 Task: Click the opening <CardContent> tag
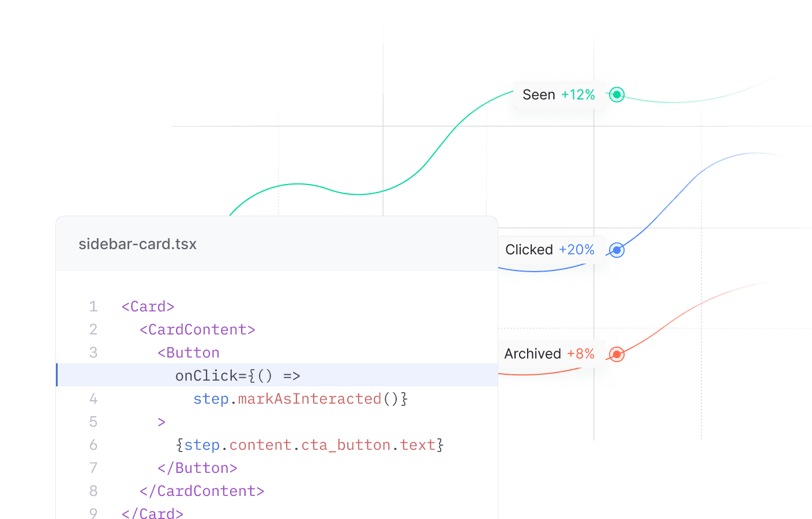[x=197, y=329]
